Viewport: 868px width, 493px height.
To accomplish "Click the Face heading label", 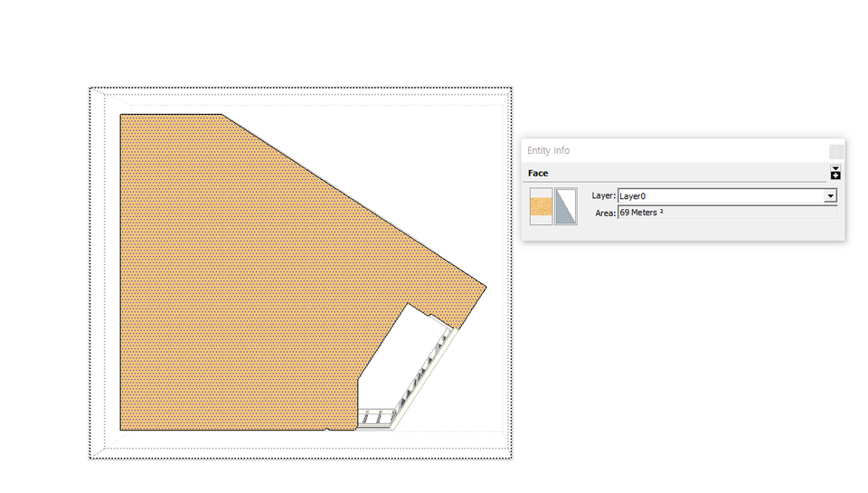I will tap(537, 174).
